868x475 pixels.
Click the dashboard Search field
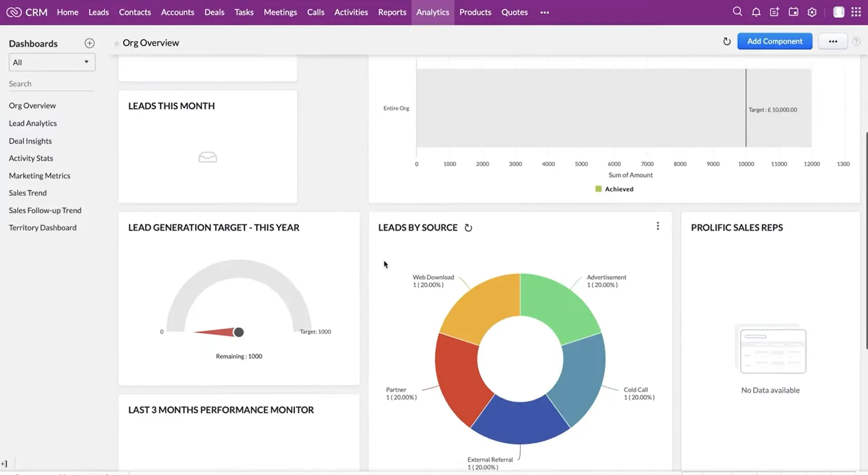51,84
